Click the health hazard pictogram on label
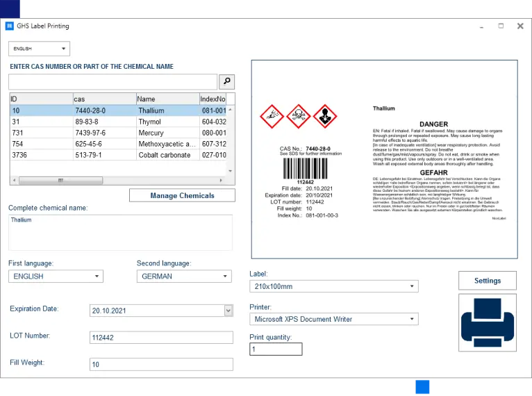This screenshot has height=396, width=532. [324, 115]
